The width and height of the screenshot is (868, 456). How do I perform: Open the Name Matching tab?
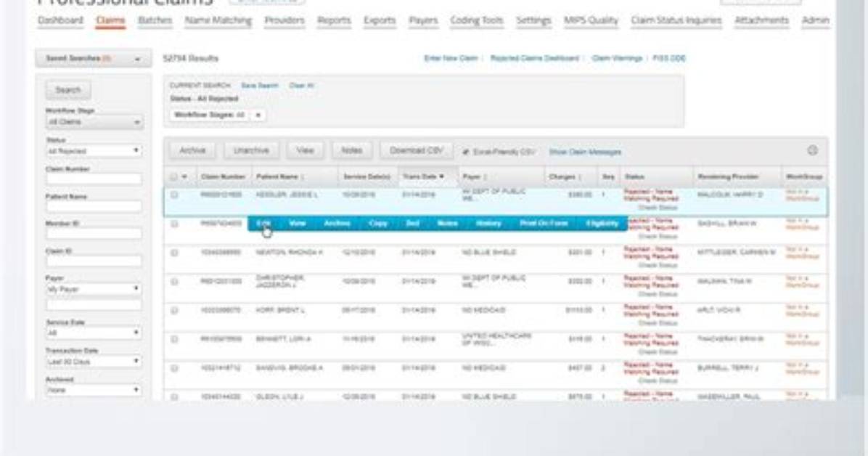[x=218, y=20]
